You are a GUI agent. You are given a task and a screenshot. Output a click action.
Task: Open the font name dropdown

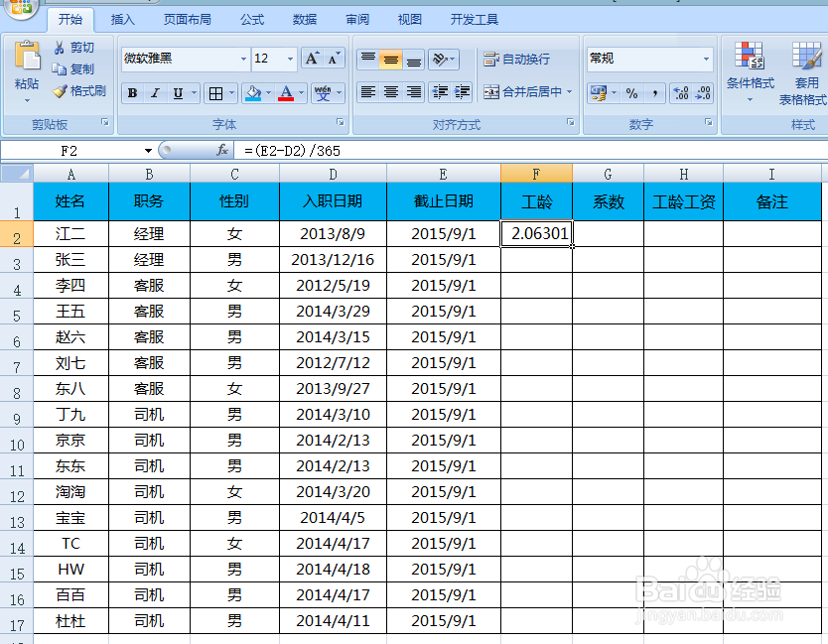(242, 59)
